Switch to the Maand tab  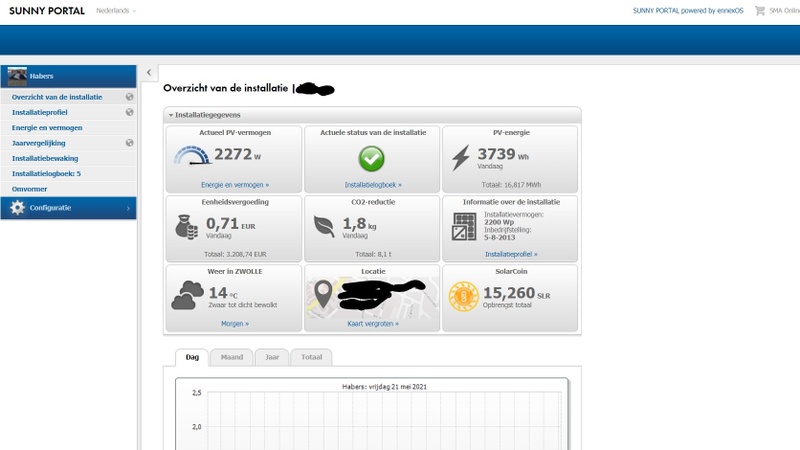[232, 357]
